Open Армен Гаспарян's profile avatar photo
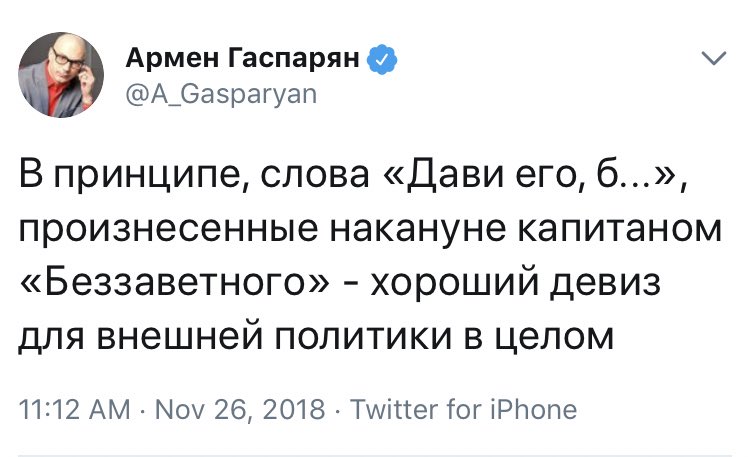The height and width of the screenshot is (457, 750). tap(61, 75)
